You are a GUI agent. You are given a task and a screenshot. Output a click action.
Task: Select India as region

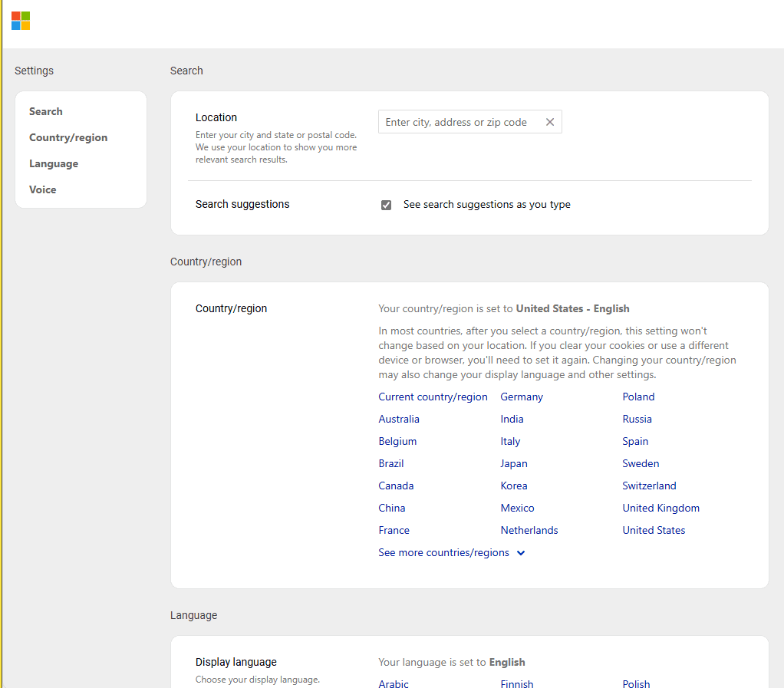pos(512,419)
